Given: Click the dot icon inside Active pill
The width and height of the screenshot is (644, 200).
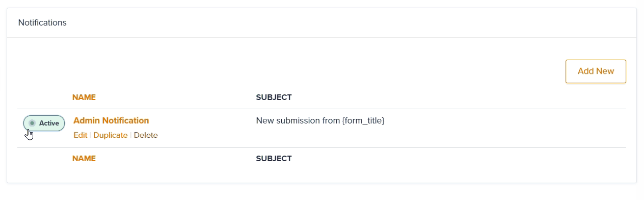Looking at the screenshot, I should (x=32, y=123).
